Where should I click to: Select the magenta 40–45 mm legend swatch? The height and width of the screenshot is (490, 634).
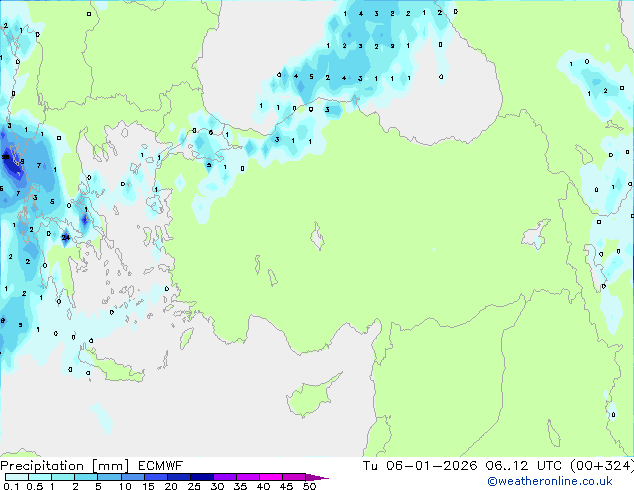[271, 477]
